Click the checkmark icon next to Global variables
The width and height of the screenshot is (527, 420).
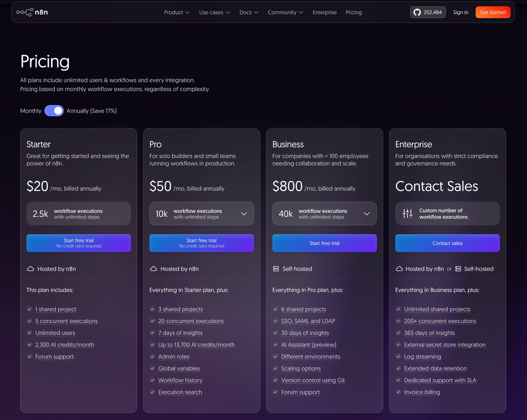(x=152, y=368)
